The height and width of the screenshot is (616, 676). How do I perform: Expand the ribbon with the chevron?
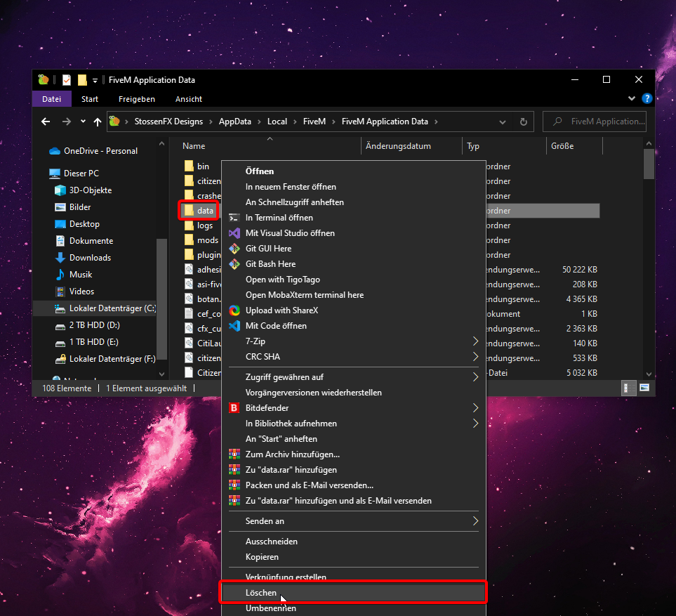coord(632,99)
